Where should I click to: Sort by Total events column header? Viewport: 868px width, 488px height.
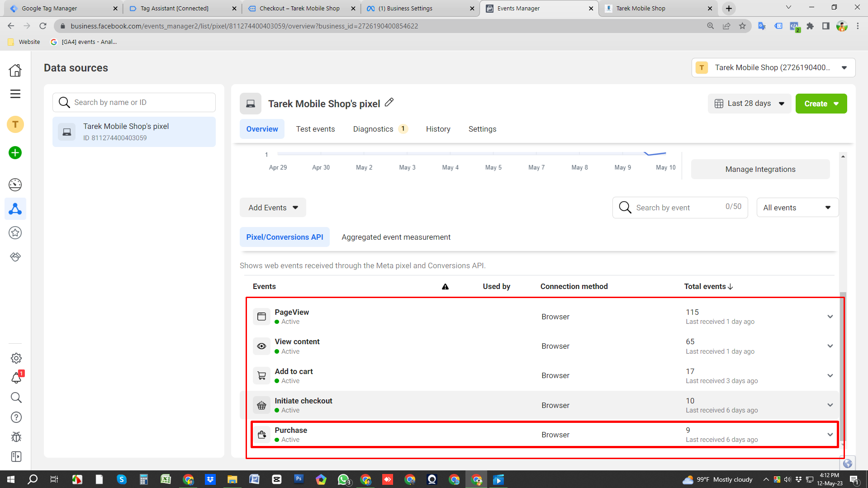pos(708,286)
